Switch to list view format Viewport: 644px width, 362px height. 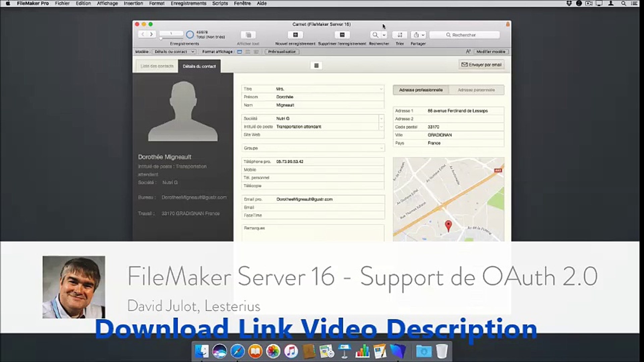click(248, 52)
